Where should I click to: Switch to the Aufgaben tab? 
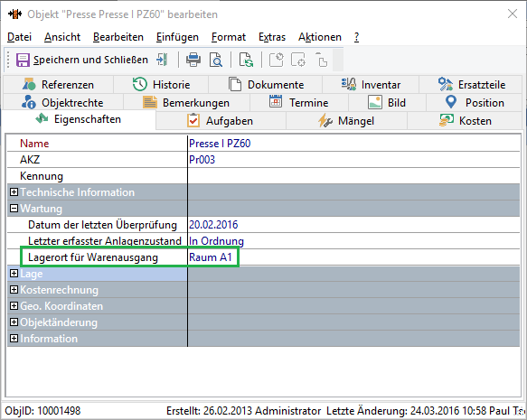coord(221,120)
